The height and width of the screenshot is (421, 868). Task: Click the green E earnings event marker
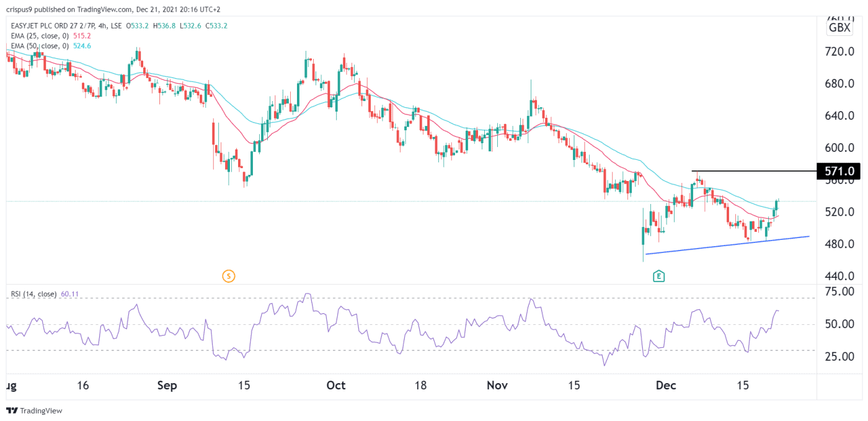click(659, 276)
